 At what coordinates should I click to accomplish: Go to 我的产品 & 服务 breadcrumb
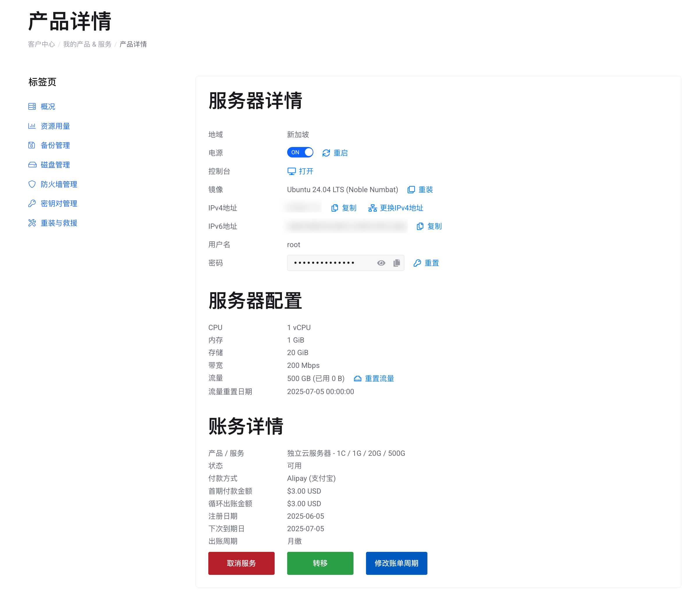pos(87,44)
